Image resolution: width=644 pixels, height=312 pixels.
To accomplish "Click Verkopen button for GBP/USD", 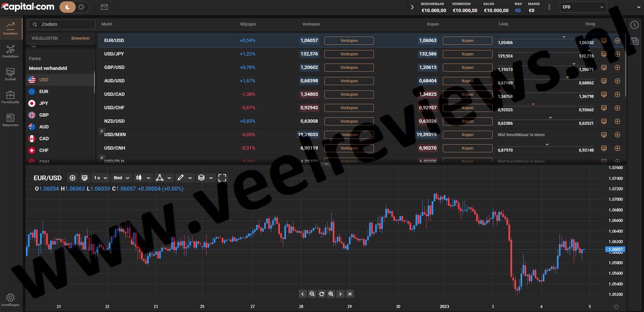I will pyautogui.click(x=349, y=67).
